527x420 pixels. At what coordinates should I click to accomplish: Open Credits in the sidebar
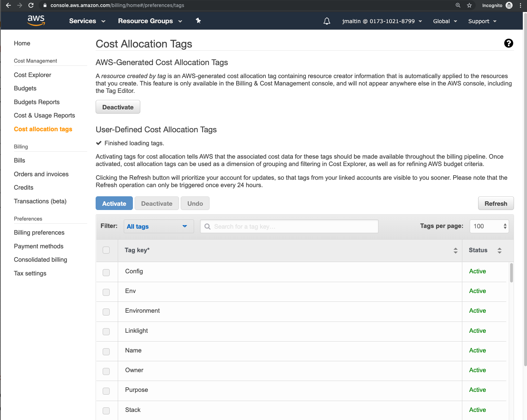(24, 187)
